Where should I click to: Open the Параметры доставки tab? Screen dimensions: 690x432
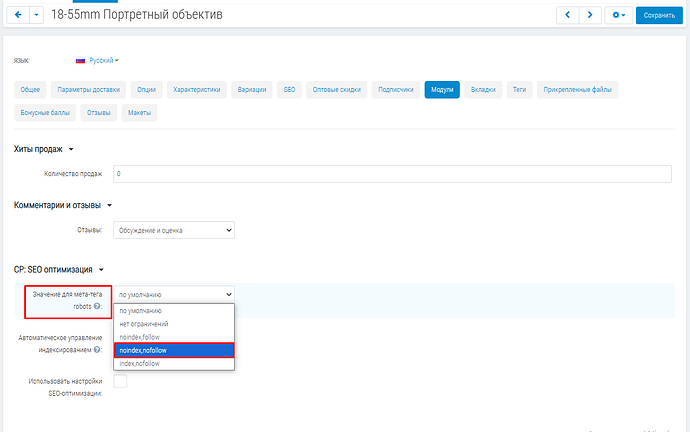tap(88, 89)
